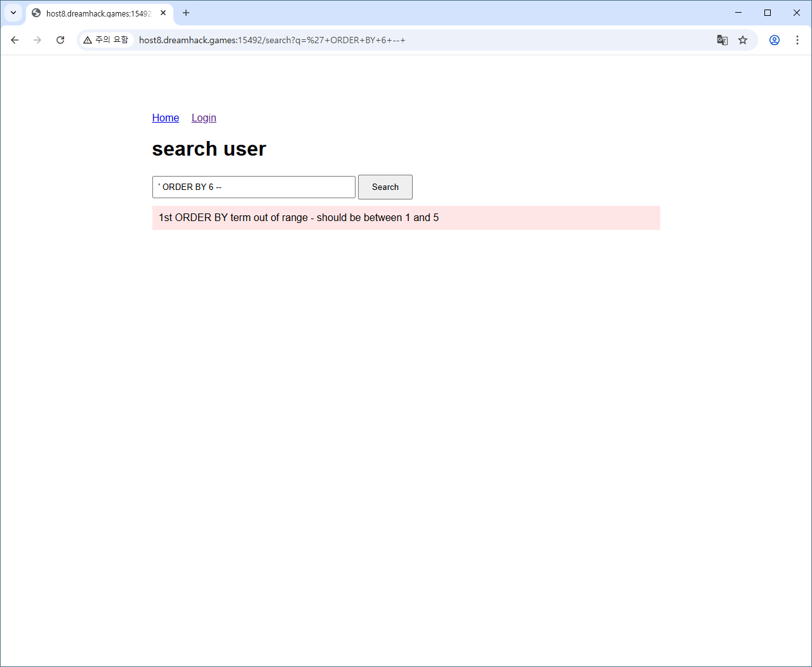Open the Login link

204,118
